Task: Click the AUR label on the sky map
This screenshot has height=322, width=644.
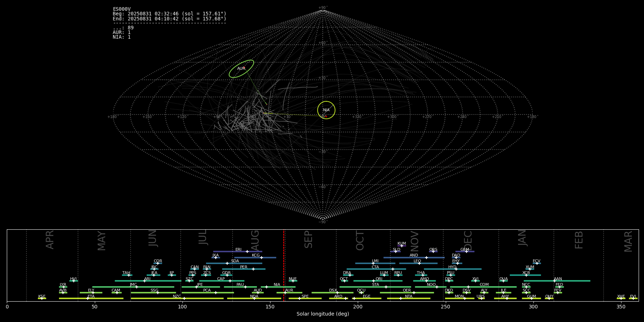Action: click(x=241, y=69)
